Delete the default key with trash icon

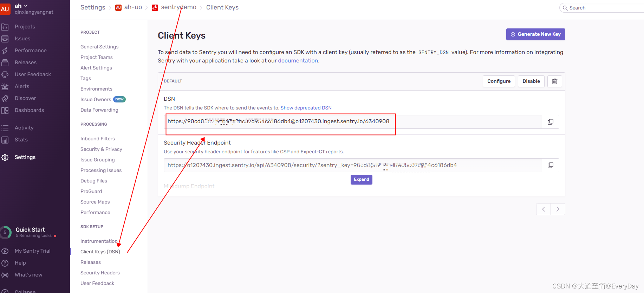click(x=555, y=81)
